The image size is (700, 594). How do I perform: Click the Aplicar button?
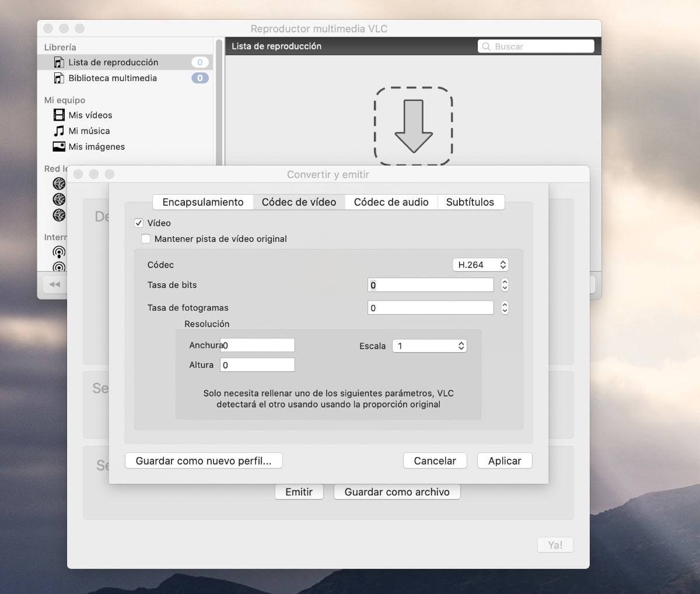[505, 461]
